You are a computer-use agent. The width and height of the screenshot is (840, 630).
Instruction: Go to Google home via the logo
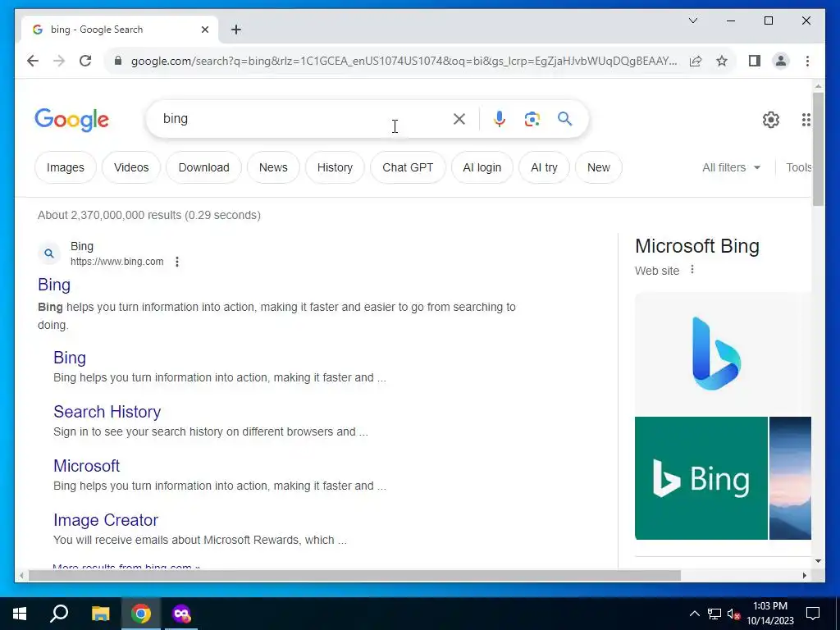(x=72, y=120)
